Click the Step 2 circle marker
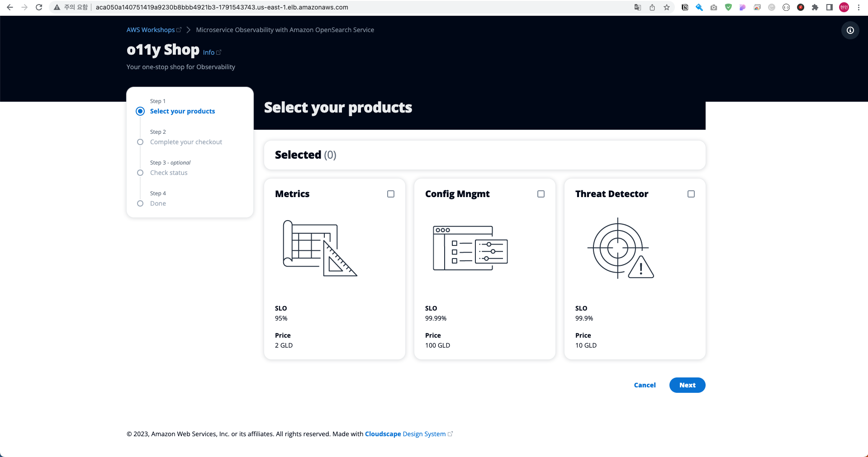The height and width of the screenshot is (457, 868). point(140,142)
